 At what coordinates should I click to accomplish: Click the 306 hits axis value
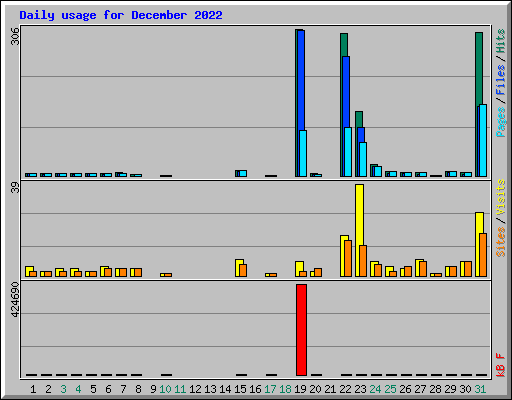(15, 36)
